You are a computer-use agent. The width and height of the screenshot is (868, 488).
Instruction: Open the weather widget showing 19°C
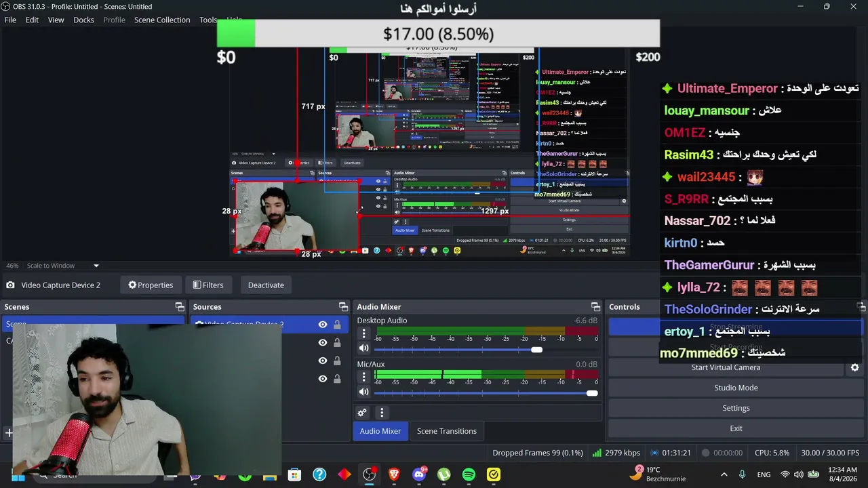[x=656, y=474]
